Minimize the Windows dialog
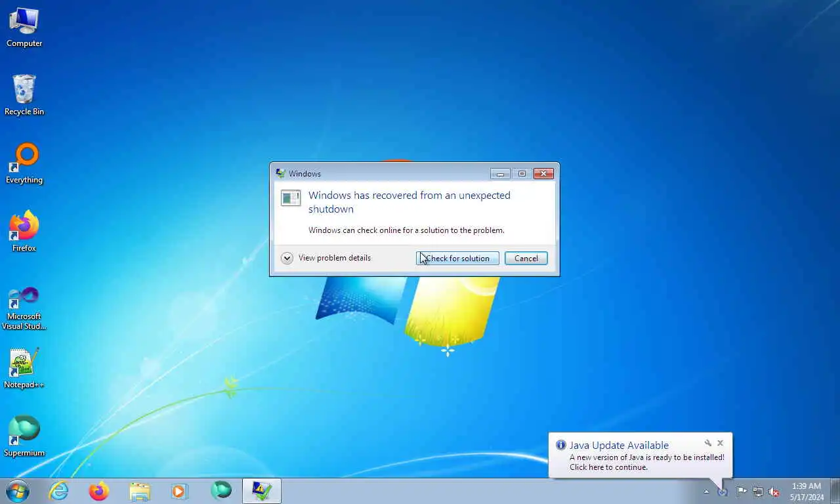The image size is (840, 504). coord(500,174)
